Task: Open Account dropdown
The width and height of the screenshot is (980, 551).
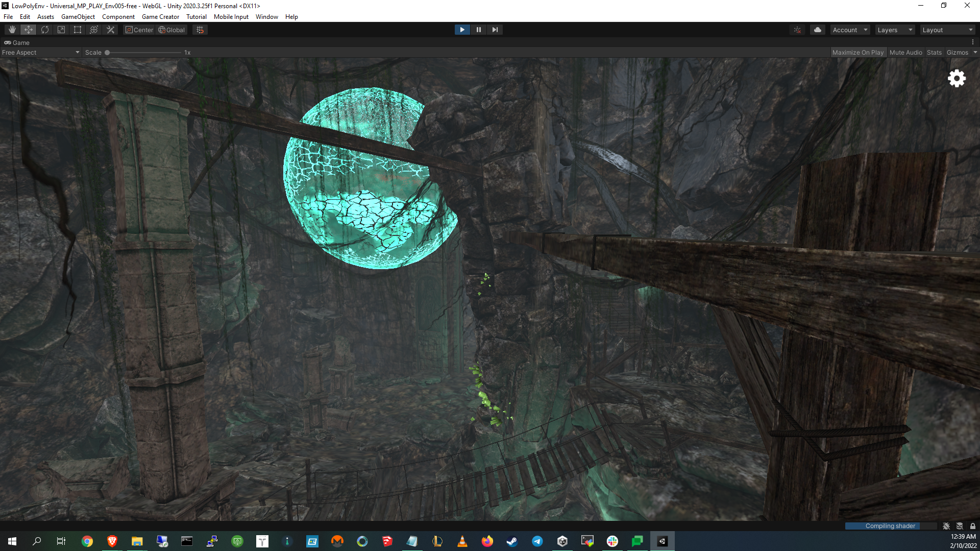Action: pos(850,30)
